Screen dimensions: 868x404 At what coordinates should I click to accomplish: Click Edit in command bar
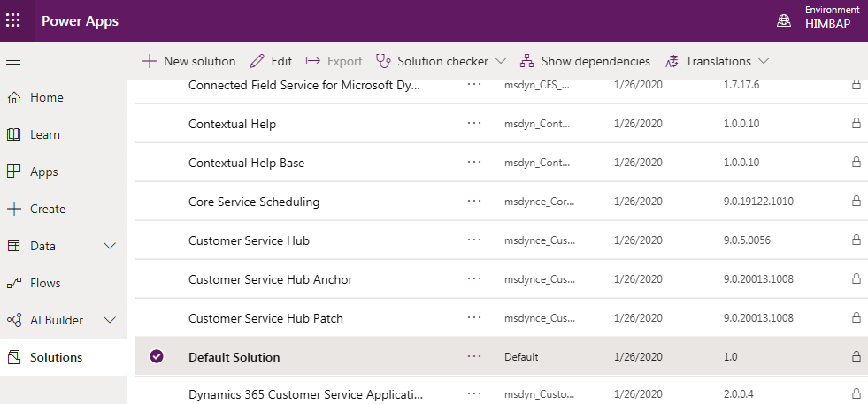point(271,61)
